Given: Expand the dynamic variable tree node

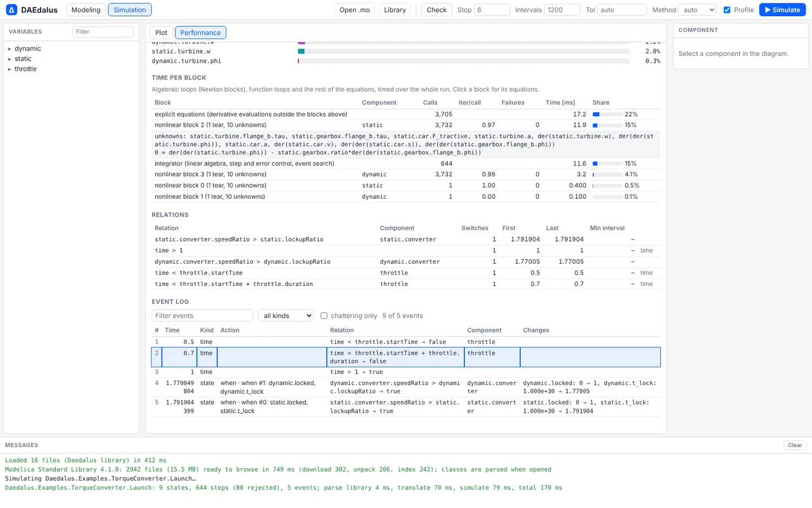Looking at the screenshot, I should coord(10,49).
